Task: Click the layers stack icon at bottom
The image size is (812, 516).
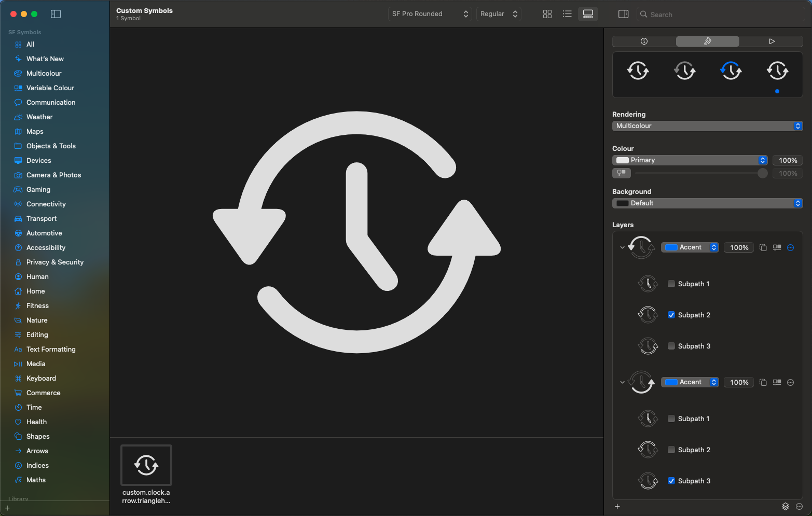Action: point(786,507)
